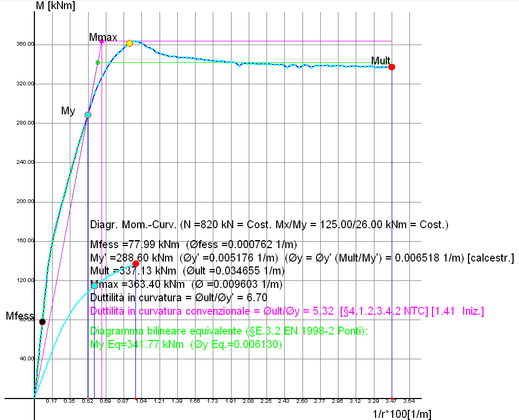519x420 pixels.
Task: Click the '0.17' horizontal axis tick label
Action: tap(51, 401)
